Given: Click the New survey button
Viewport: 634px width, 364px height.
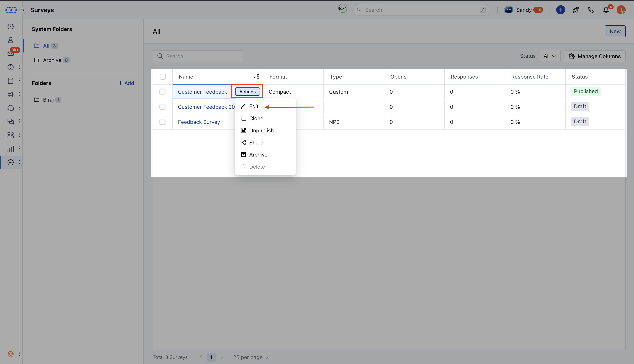Looking at the screenshot, I should point(615,31).
